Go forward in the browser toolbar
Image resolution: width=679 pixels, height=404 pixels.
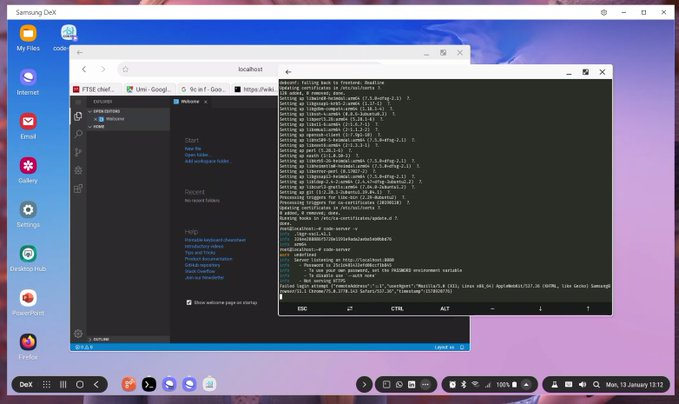(103, 69)
